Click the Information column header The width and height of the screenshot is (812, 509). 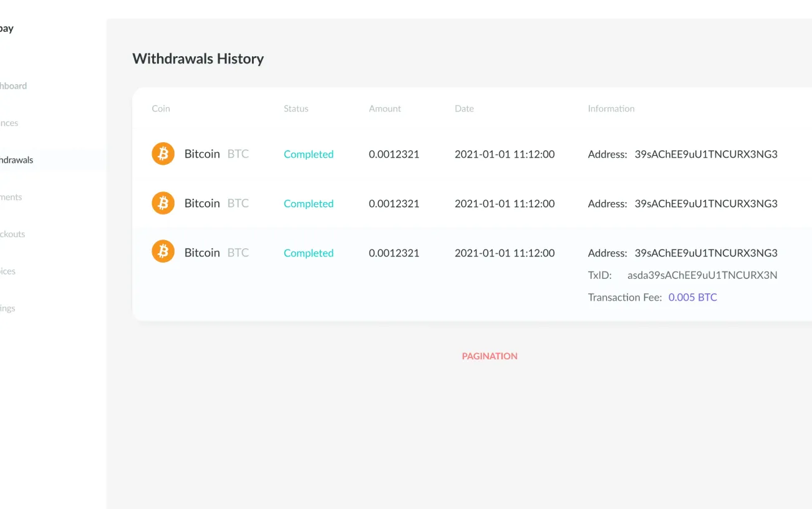[x=611, y=109]
